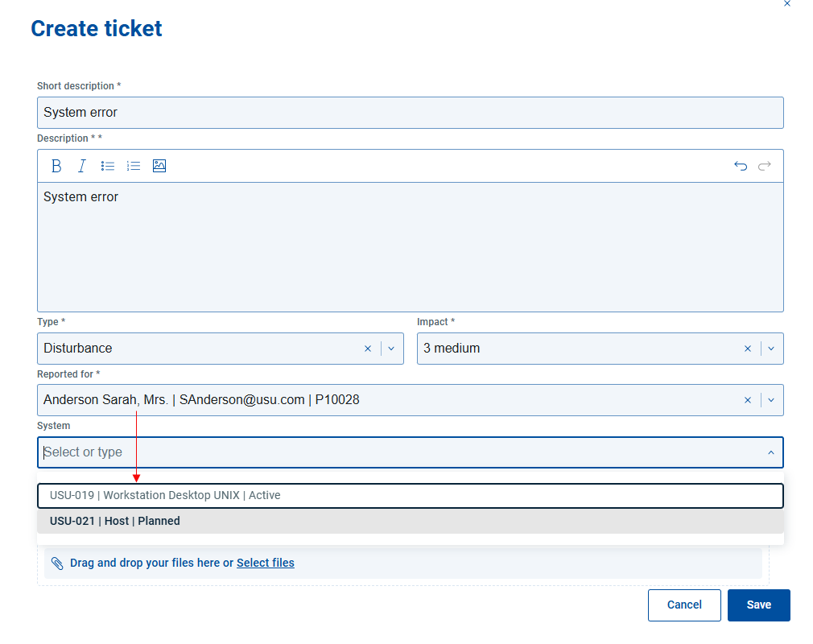Insert a numbered list

point(134,166)
